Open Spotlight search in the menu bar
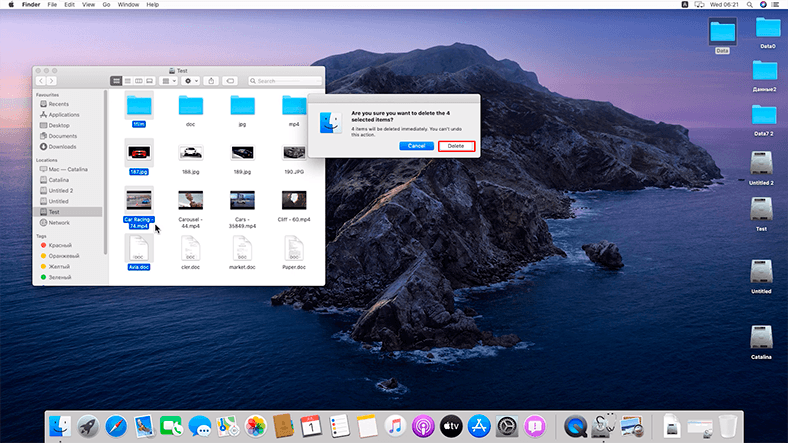The image size is (788, 443). [752, 5]
